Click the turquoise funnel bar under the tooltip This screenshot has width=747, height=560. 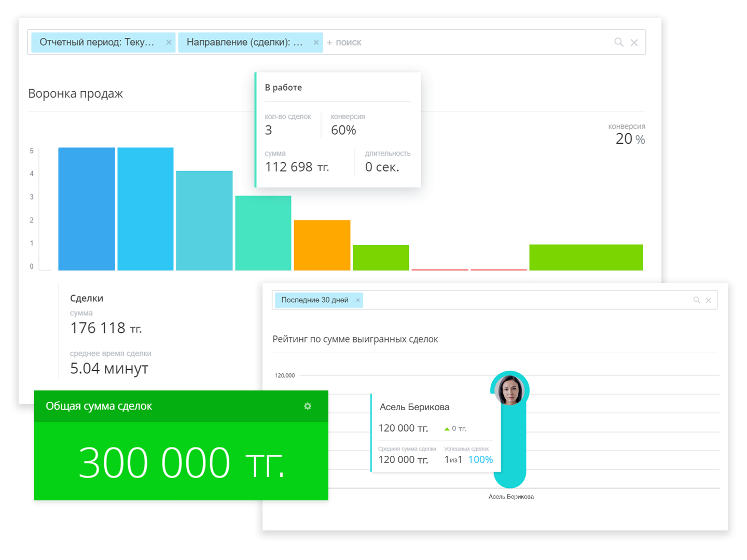click(263, 233)
